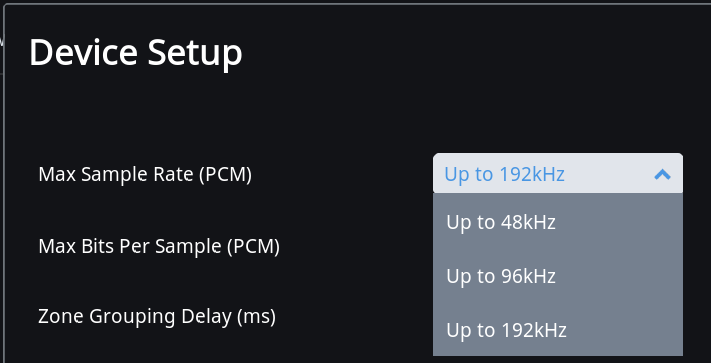711x363 pixels.
Task: Select the middle entry in the sample rate list
Action: pos(558,276)
